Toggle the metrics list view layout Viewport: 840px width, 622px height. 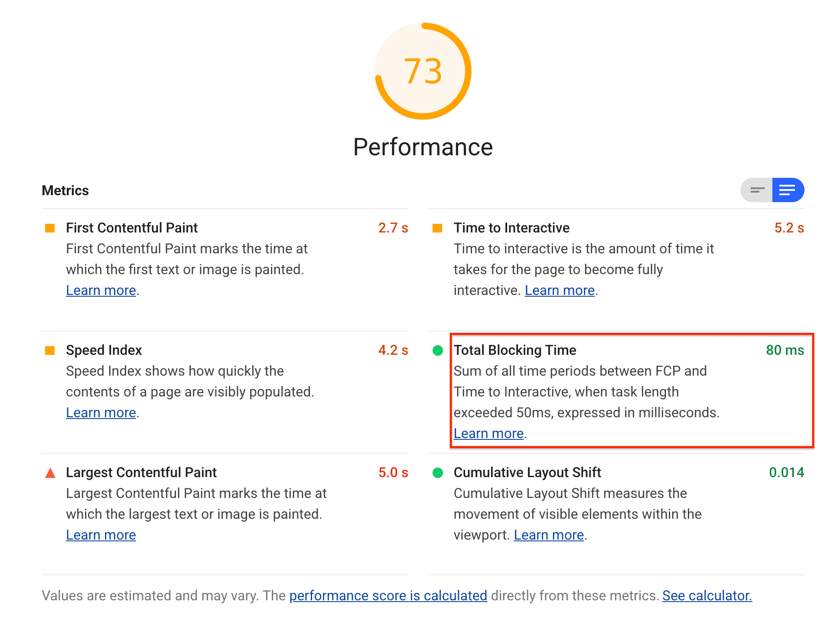[757, 191]
